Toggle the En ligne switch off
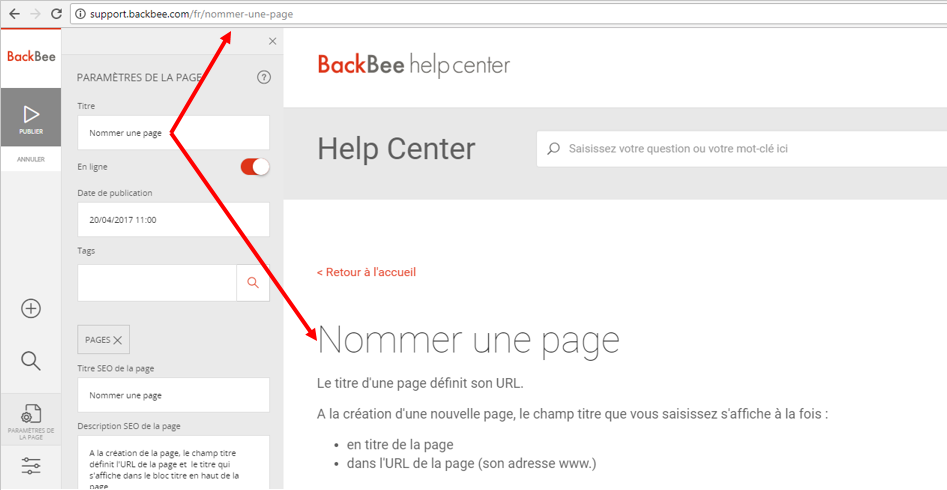The height and width of the screenshot is (490, 947). (x=255, y=167)
